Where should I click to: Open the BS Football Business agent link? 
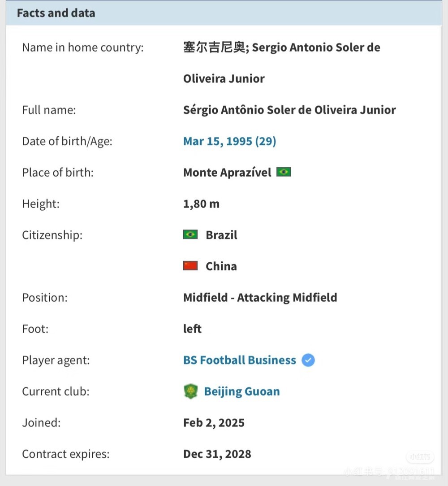coord(240,360)
